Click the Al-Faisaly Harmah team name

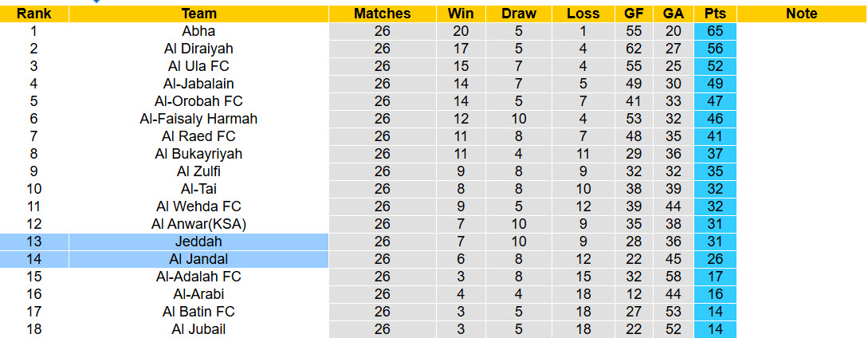198,119
